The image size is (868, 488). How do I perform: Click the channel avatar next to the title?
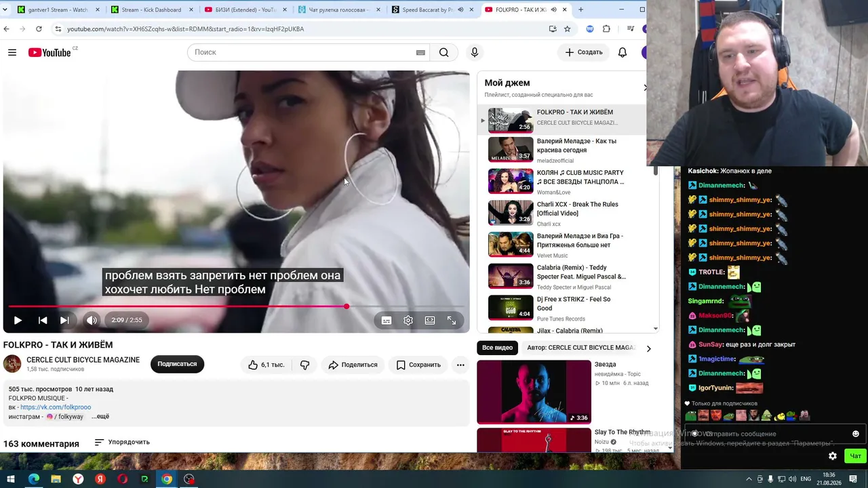tap(12, 364)
